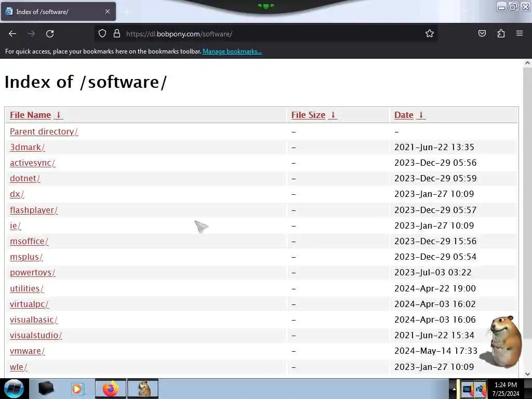Open the Windows Start orb
The width and height of the screenshot is (532, 399).
pos(14,389)
